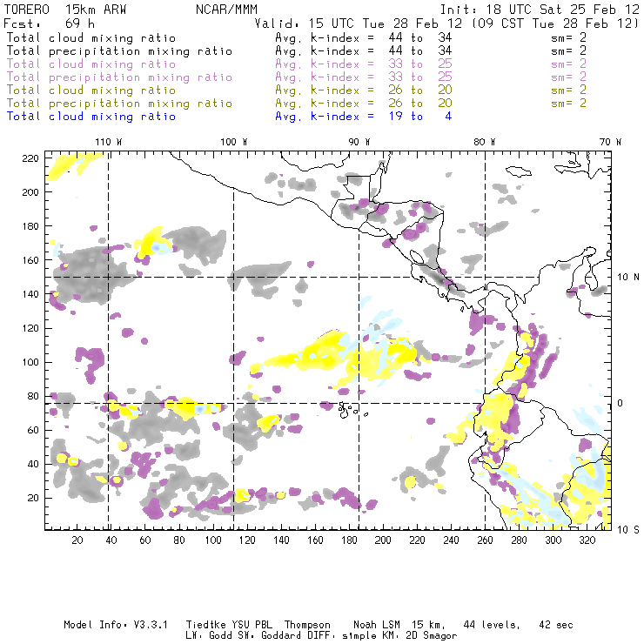Select the "70 W" longitude label
The width and height of the screenshot is (644, 644).
click(x=610, y=142)
